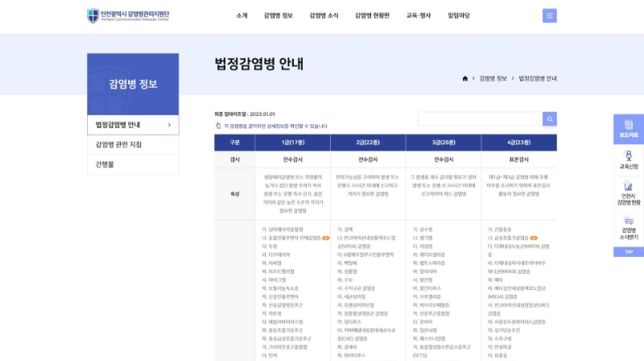Open the hamburger full-menu button
The width and height of the screenshot is (644, 361).
tap(550, 15)
